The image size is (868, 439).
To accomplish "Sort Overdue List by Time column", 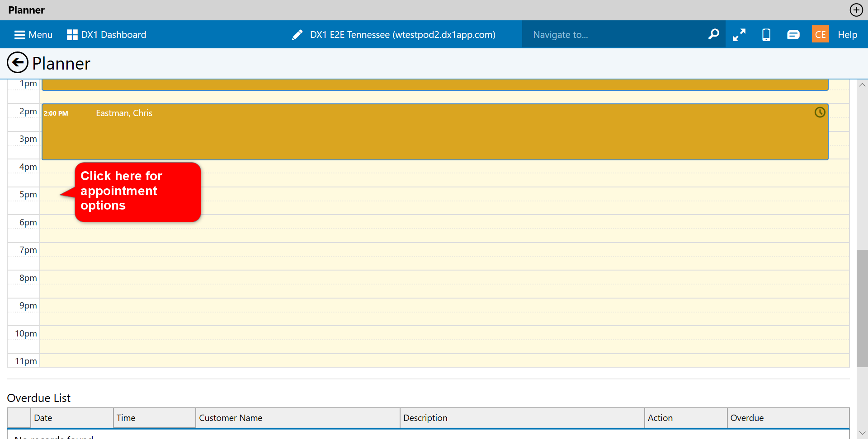I will point(154,418).
